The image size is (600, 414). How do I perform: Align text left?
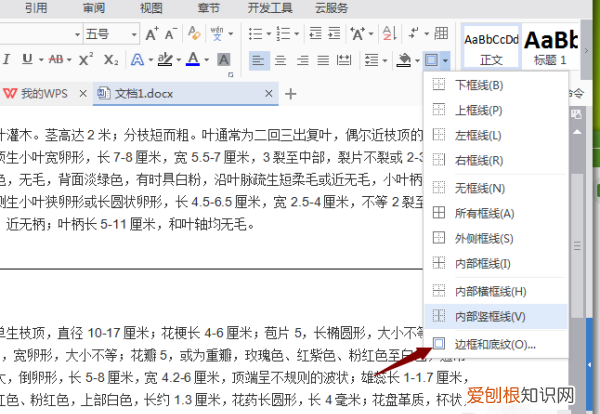pos(259,60)
